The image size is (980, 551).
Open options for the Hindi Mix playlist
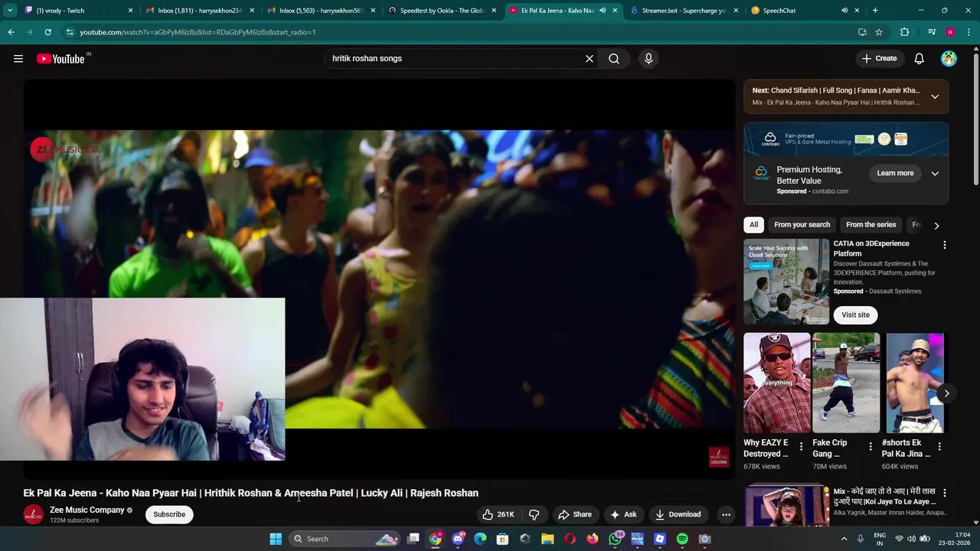click(x=944, y=493)
